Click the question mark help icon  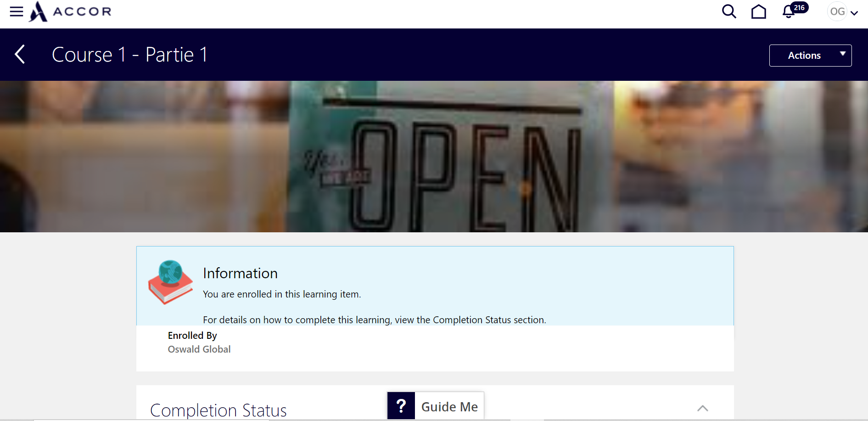(401, 406)
